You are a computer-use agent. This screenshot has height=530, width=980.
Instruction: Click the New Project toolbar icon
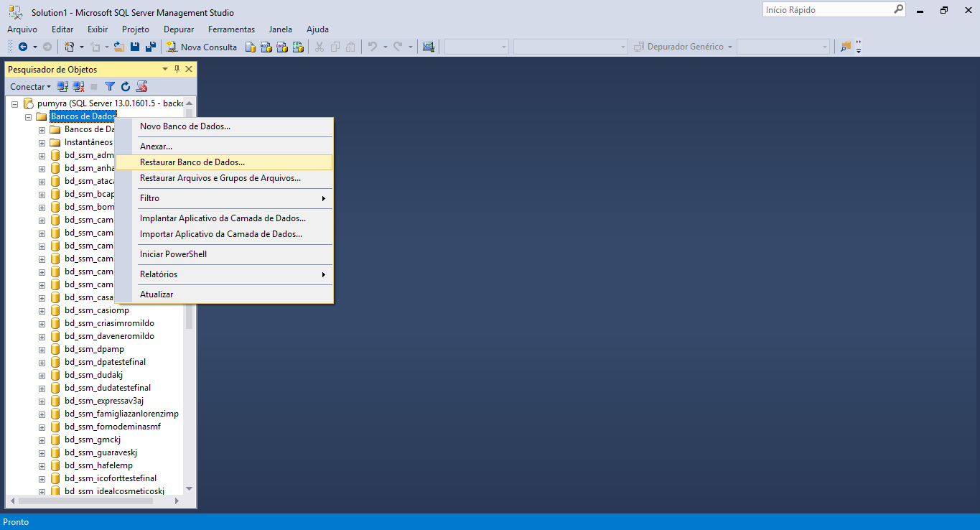pos(70,47)
